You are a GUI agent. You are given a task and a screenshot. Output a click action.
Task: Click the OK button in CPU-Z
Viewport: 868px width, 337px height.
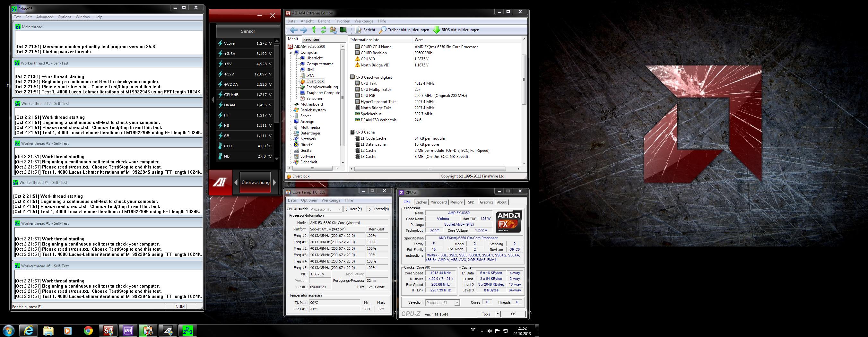click(513, 314)
